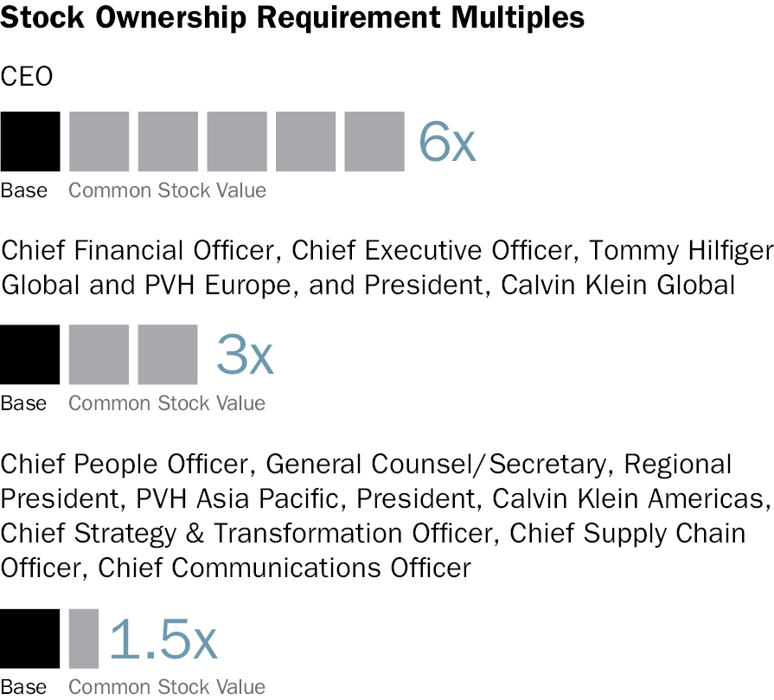The width and height of the screenshot is (774, 700).
Task: Click the Chief Financial Officer paragraph text
Action: 387,267
